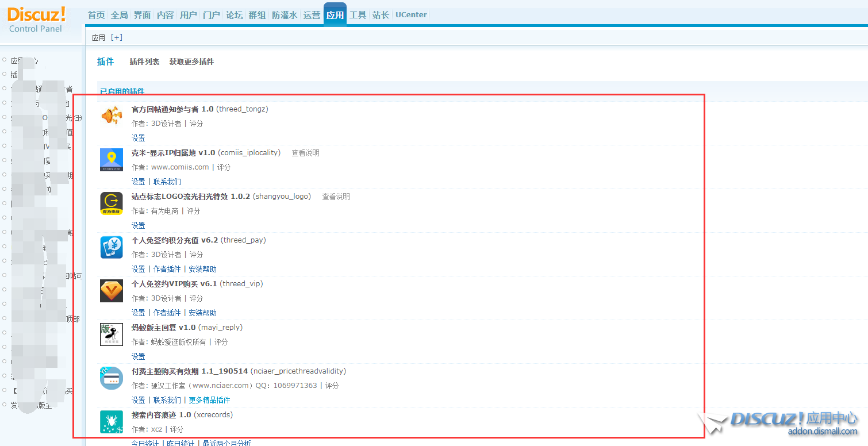The width and height of the screenshot is (868, 446).
Task: Open the 全局 top menu
Action: 119,15
